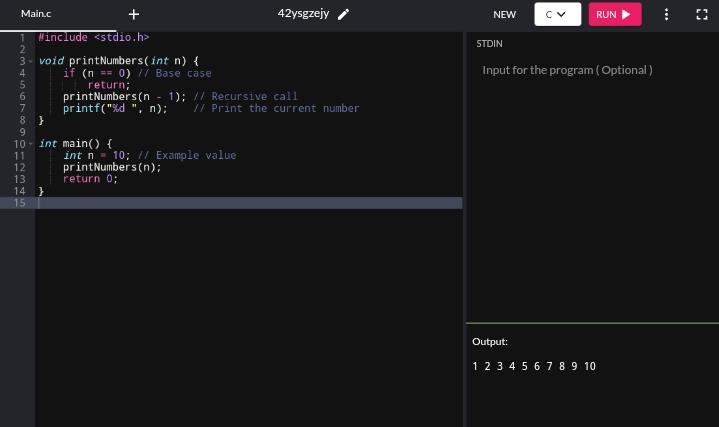Click the divider above Output panel
This screenshot has width=719, height=427.
592,323
